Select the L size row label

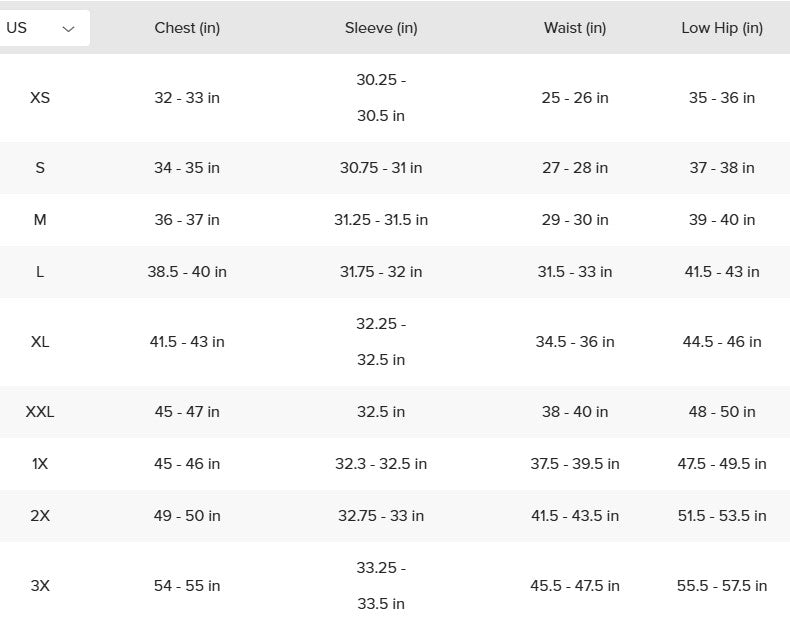[40, 272]
